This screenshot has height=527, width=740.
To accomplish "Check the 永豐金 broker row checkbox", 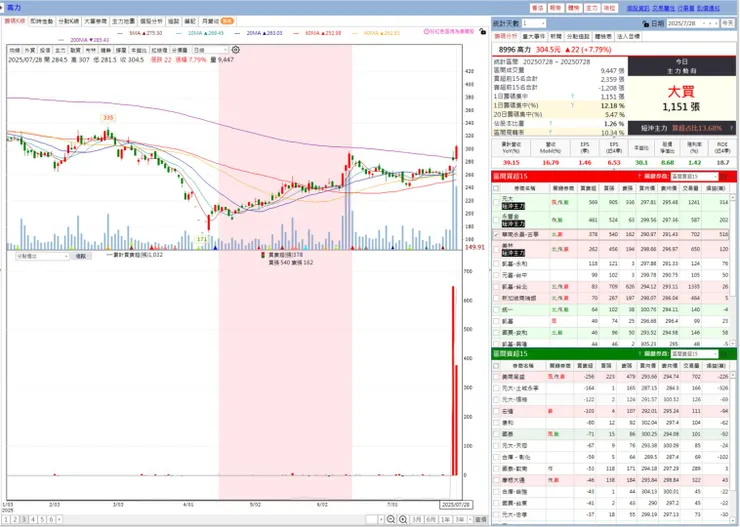I will (x=496, y=220).
